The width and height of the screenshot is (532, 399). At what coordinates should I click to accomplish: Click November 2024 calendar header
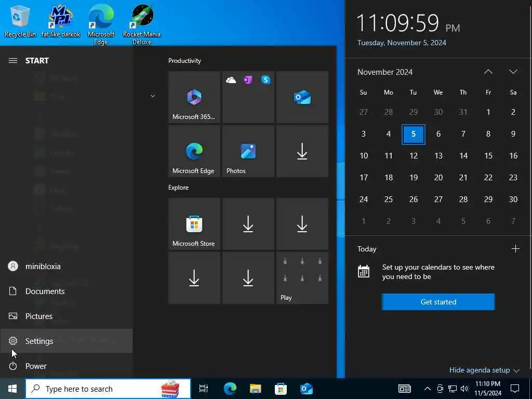pos(385,72)
